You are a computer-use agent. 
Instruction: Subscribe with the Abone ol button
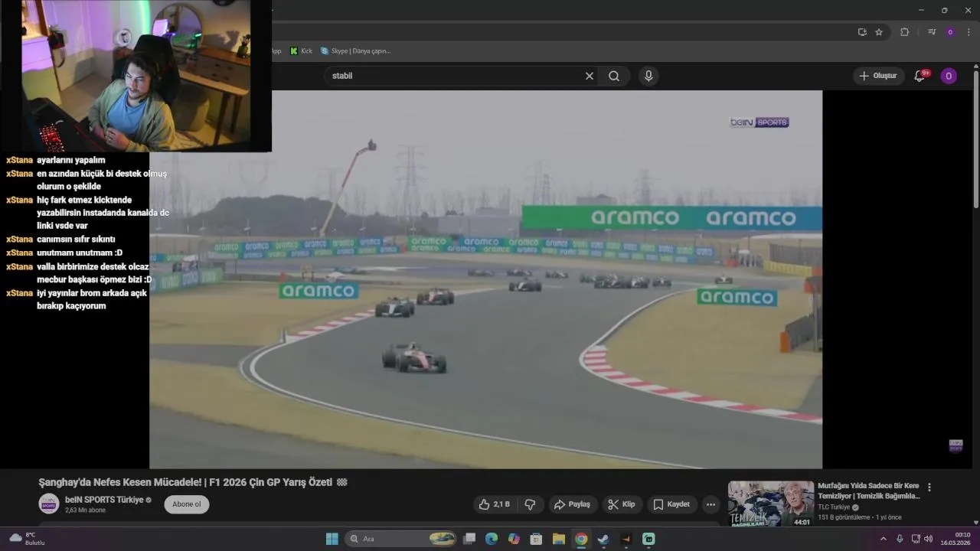[x=186, y=504]
